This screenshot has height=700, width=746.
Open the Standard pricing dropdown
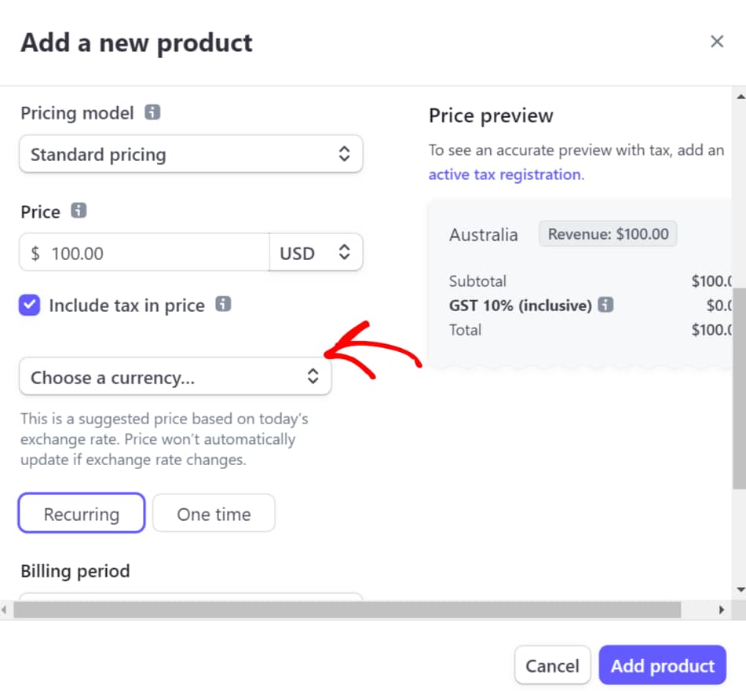(x=191, y=155)
